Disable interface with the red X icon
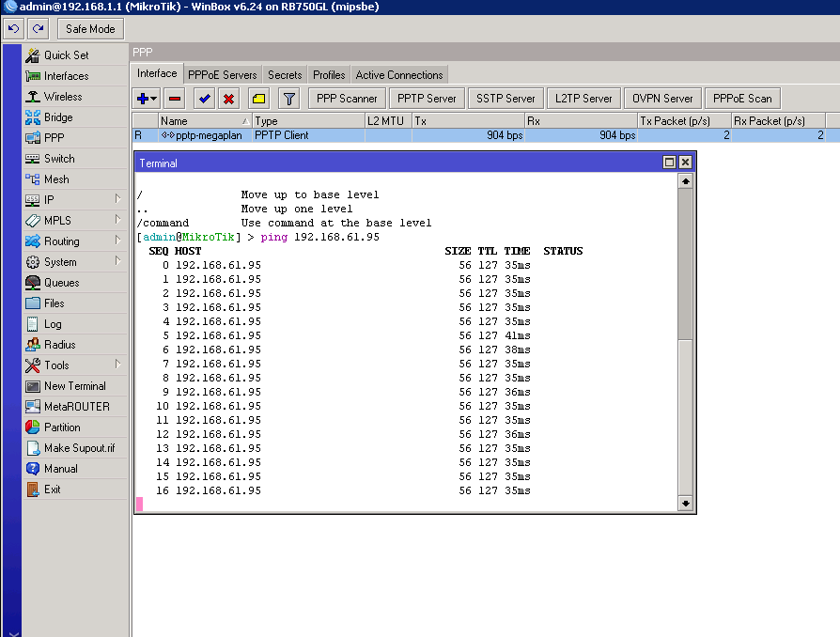Screen dimensions: 840x637 [x=228, y=99]
